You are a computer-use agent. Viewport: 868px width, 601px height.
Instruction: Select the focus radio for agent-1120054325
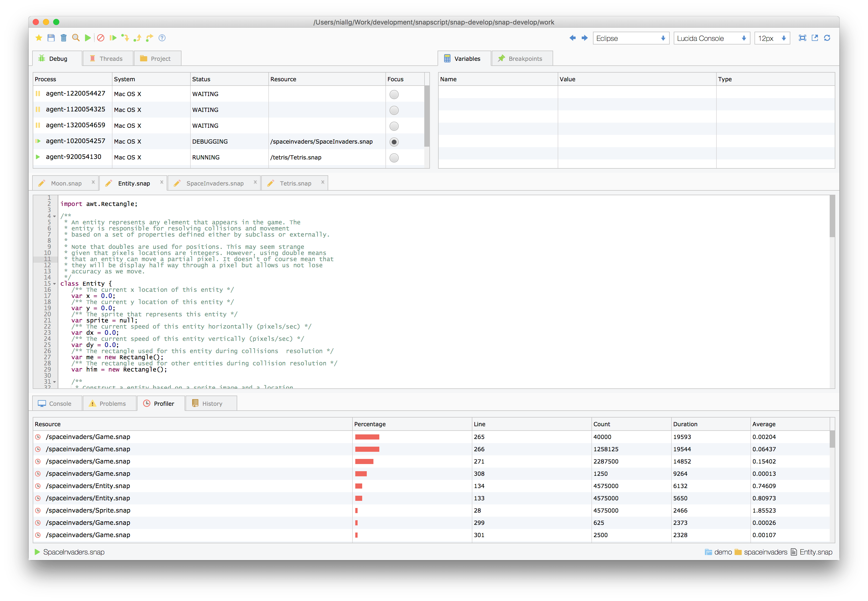pos(394,110)
